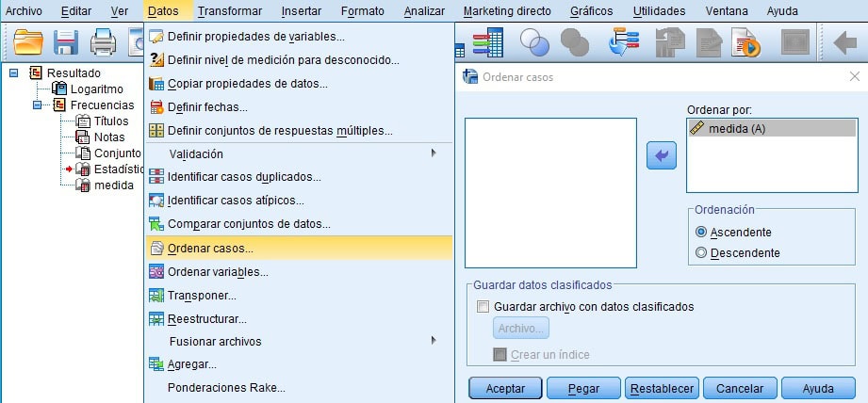The image size is (868, 403).
Task: Click the gray overlapping circles toolbar icon
Action: [x=575, y=42]
